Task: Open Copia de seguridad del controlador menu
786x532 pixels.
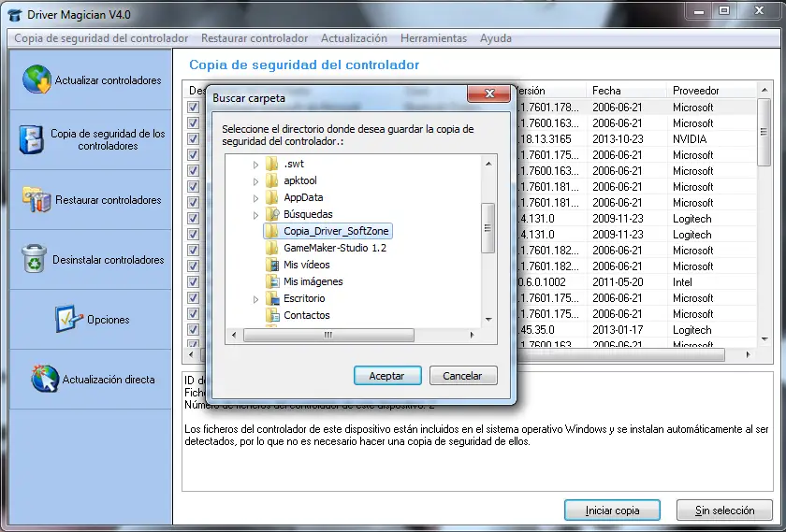Action: tap(101, 38)
